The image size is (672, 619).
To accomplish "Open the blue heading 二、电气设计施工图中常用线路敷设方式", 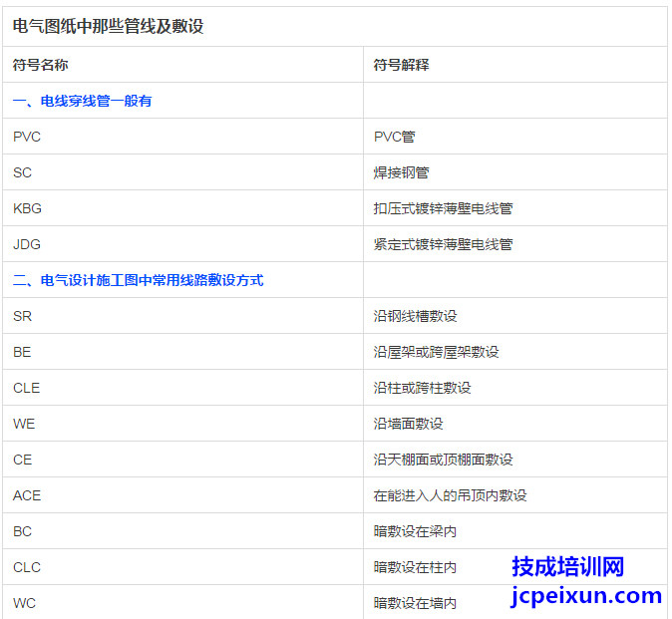I will pos(138,280).
